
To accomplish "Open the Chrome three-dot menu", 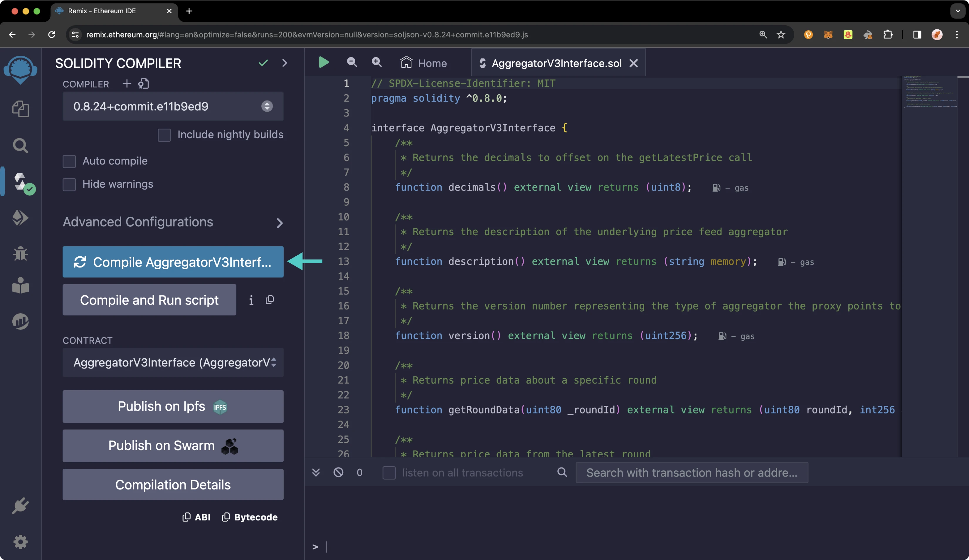I will (957, 35).
